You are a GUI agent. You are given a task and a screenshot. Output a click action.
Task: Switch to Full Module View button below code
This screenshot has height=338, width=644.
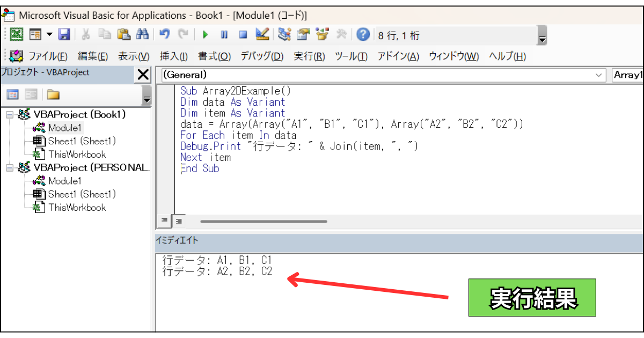click(x=178, y=221)
